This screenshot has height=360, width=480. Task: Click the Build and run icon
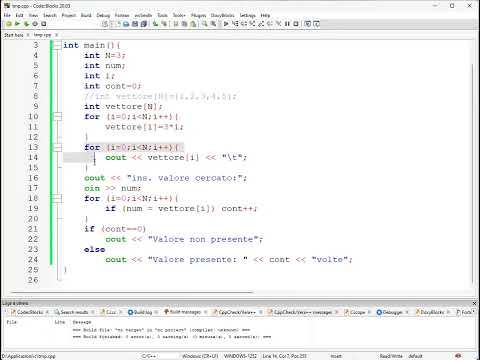coord(26,24)
